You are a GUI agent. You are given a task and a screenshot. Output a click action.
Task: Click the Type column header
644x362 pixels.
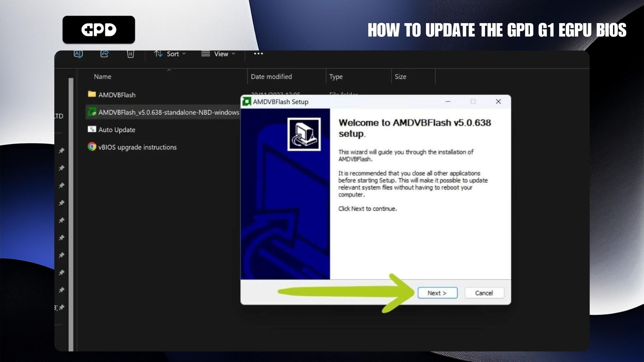pyautogui.click(x=336, y=77)
